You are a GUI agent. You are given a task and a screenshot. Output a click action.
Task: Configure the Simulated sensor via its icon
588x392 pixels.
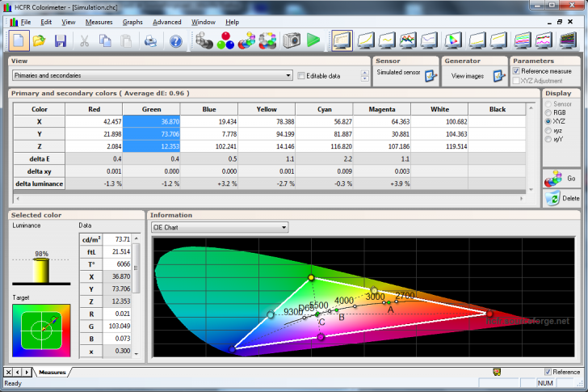pyautogui.click(x=430, y=76)
